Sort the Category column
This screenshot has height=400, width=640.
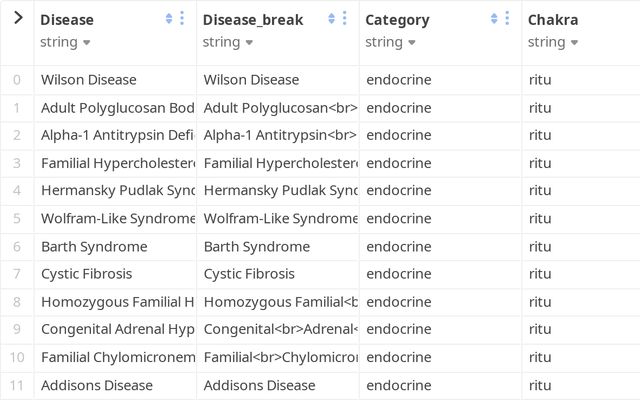click(494, 19)
